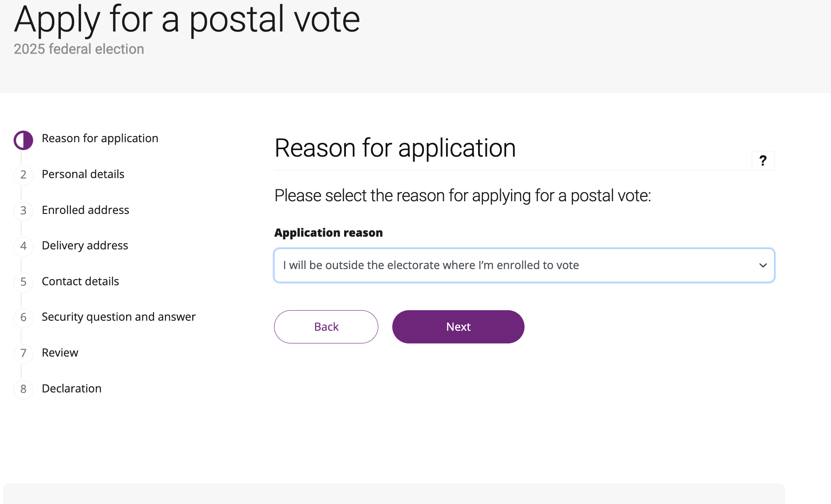Image resolution: width=831 pixels, height=504 pixels.
Task: Click the step 7 number circle
Action: (x=24, y=353)
